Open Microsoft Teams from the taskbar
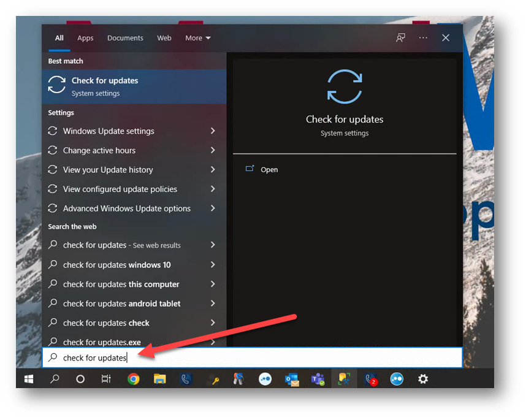Viewport: 526px width, 420px height. (x=318, y=379)
